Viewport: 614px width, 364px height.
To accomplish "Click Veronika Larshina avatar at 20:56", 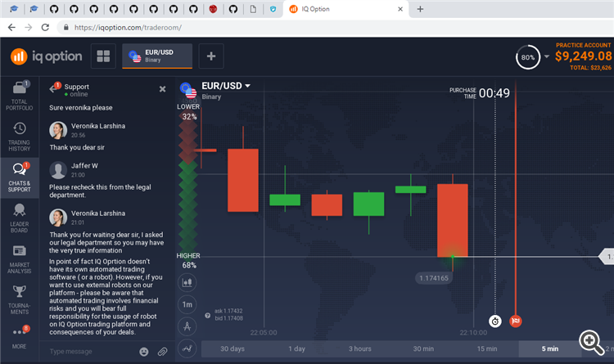I will click(58, 130).
